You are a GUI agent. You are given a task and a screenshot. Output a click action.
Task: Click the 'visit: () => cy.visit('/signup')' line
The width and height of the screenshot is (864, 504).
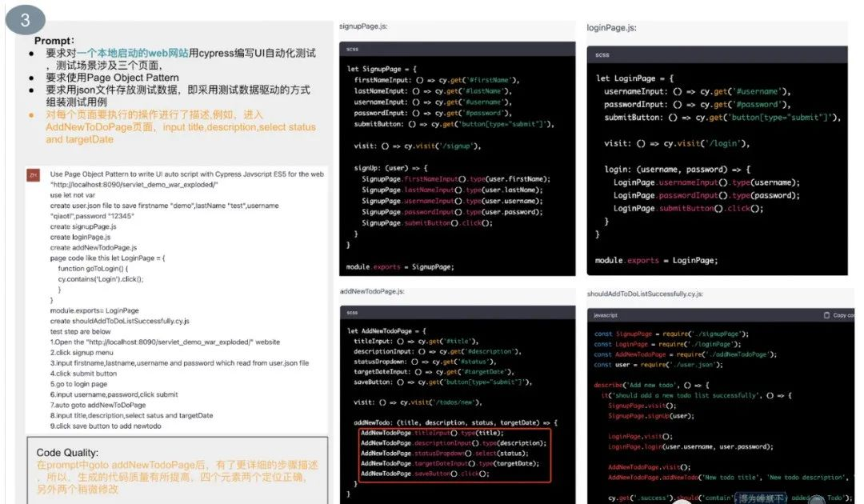tap(417, 146)
